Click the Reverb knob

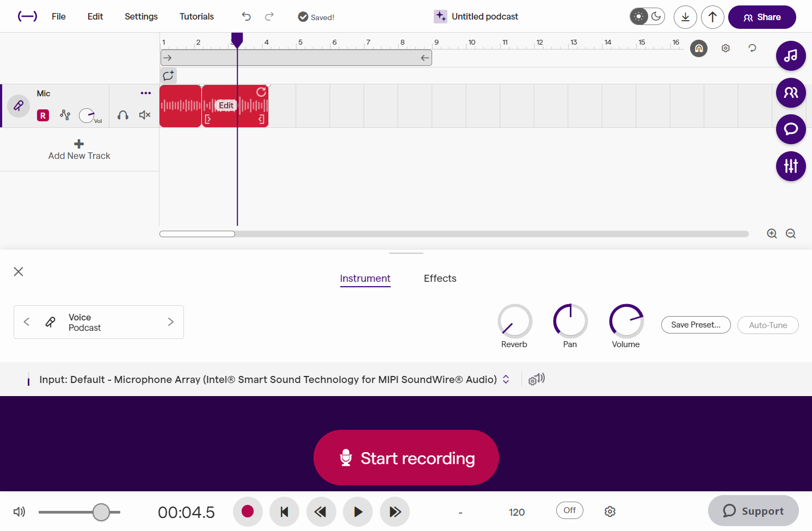(x=515, y=321)
